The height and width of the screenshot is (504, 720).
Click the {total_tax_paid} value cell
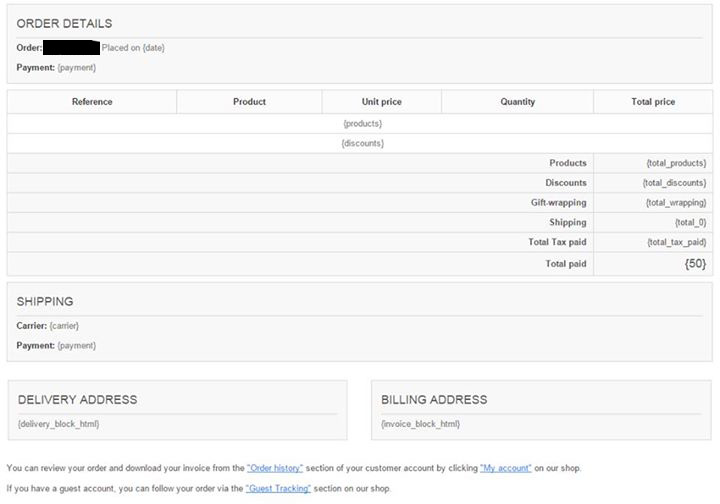pos(676,242)
